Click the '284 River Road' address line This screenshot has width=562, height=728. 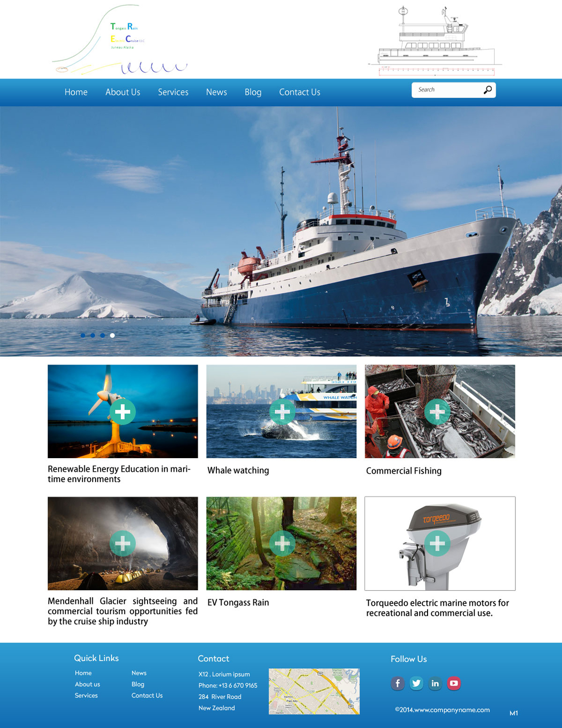pos(220,696)
